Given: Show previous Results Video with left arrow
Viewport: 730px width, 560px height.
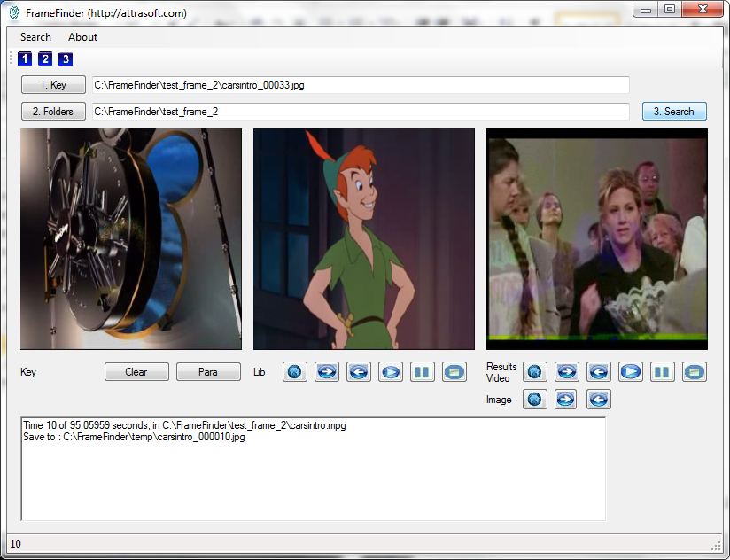Looking at the screenshot, I should 599,372.
